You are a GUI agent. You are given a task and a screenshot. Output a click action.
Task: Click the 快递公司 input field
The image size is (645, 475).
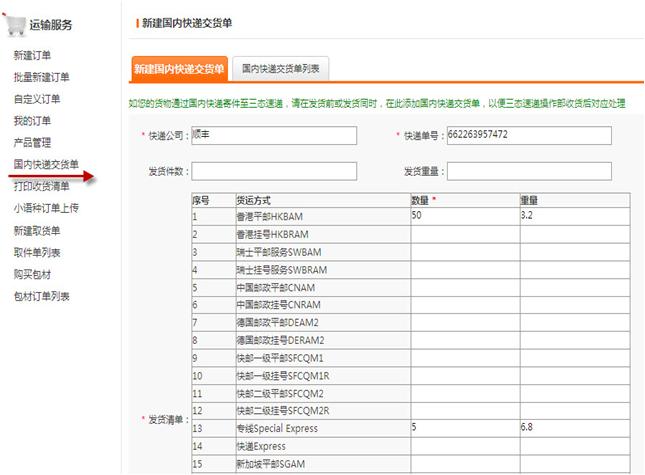(x=273, y=135)
